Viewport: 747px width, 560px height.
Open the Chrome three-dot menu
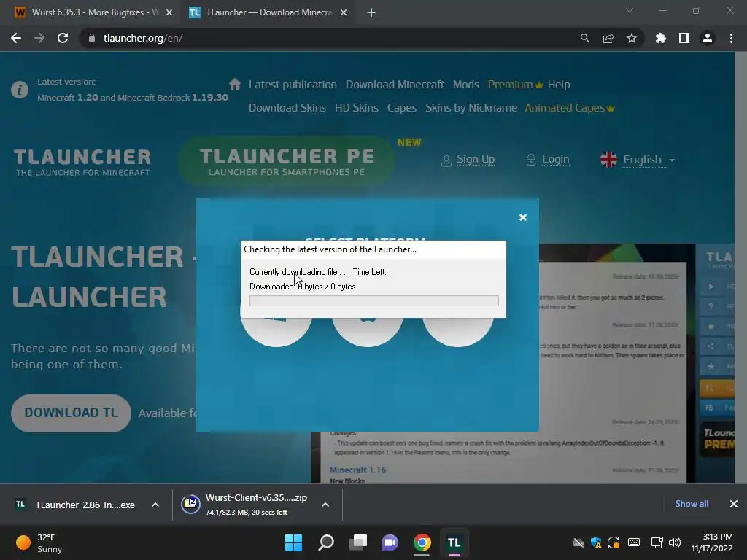pos(731,38)
